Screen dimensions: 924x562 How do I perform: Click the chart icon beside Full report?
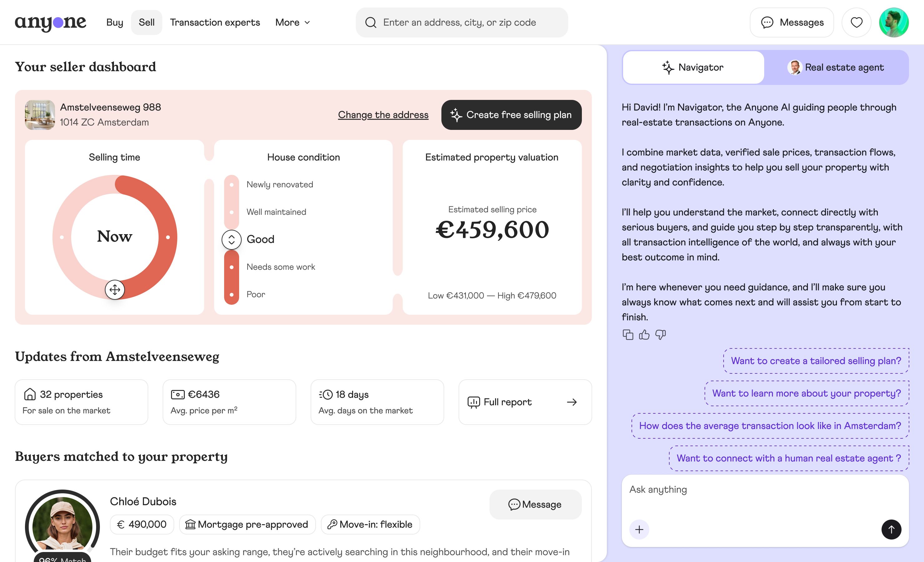click(x=474, y=402)
